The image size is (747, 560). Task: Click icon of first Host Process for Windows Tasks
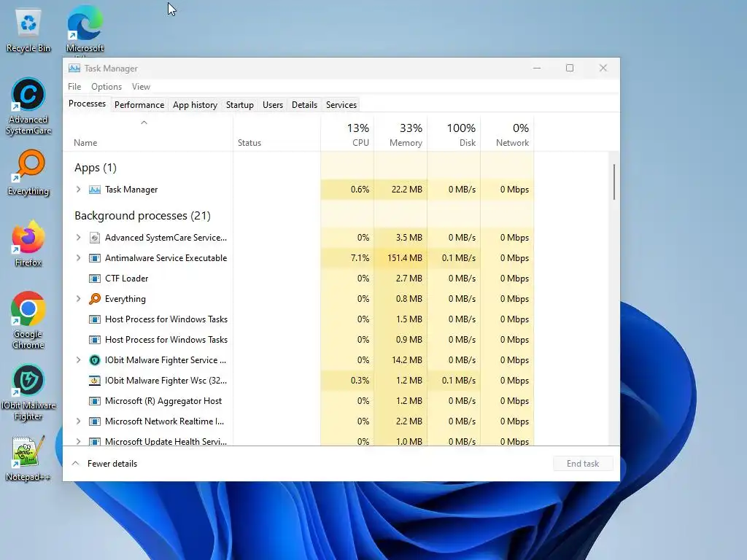[95, 319]
